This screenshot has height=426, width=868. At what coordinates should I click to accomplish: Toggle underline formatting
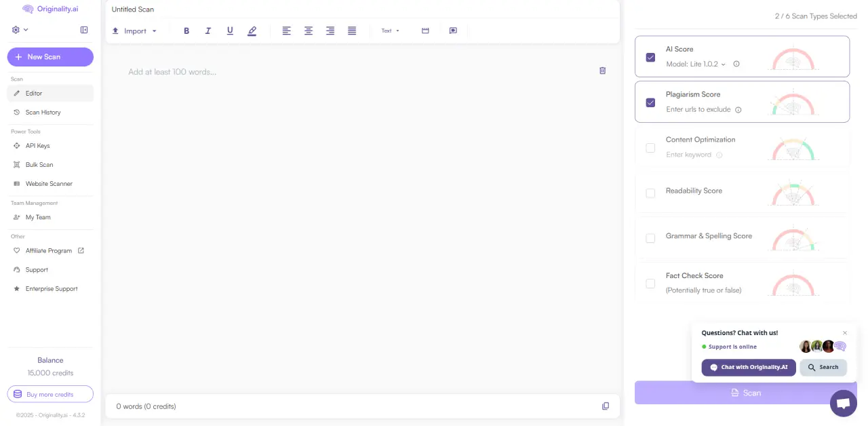pos(230,31)
